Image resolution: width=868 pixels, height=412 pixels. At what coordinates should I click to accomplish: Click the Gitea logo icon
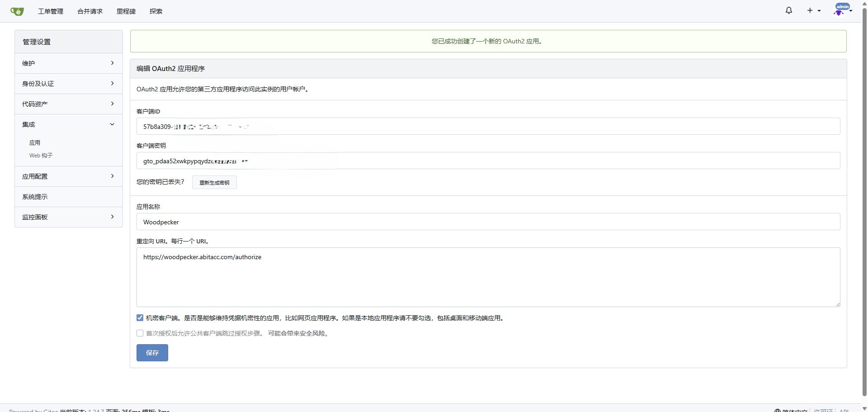pyautogui.click(x=17, y=11)
